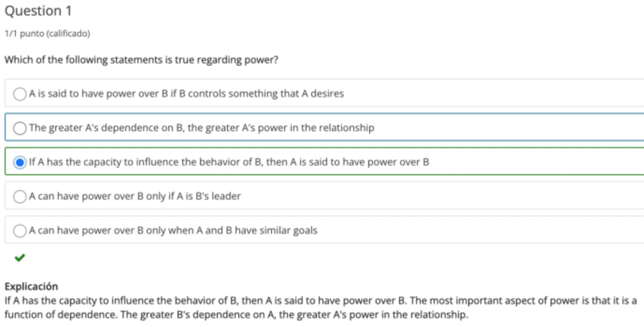Click the selected radio 'If A has the capacity'
Image resolution: width=644 pixels, height=327 pixels.
[x=21, y=162]
